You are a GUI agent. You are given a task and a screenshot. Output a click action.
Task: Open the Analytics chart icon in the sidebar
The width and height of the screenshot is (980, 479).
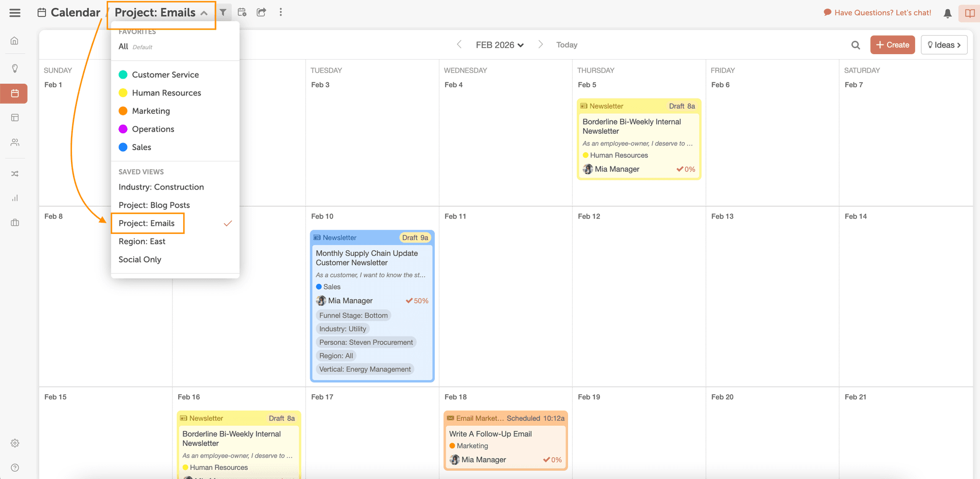point(15,198)
